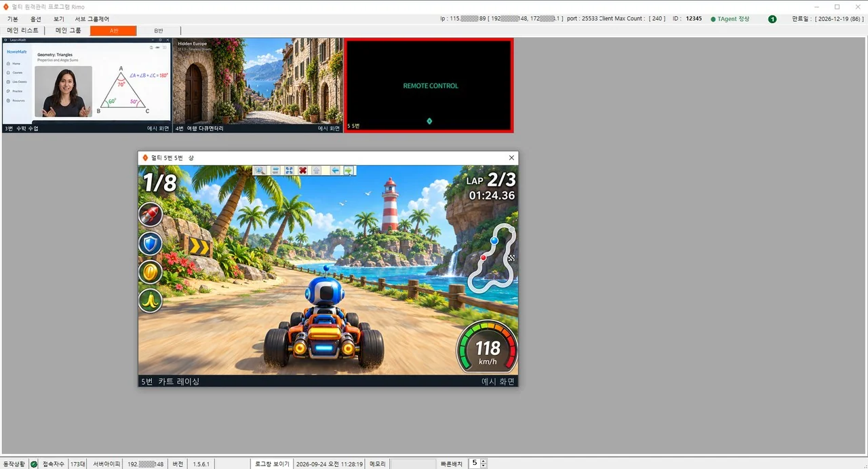
Task: Click the ID 12345 text
Action: point(687,19)
